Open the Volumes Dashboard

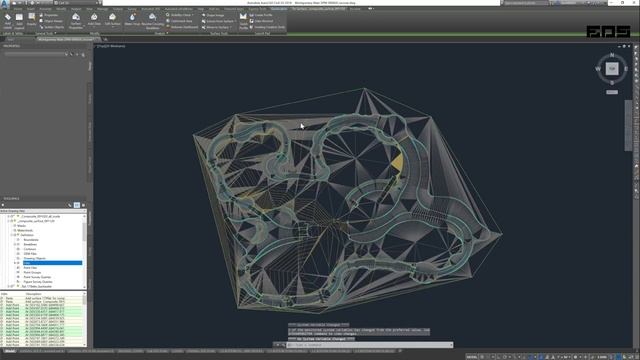click(182, 27)
